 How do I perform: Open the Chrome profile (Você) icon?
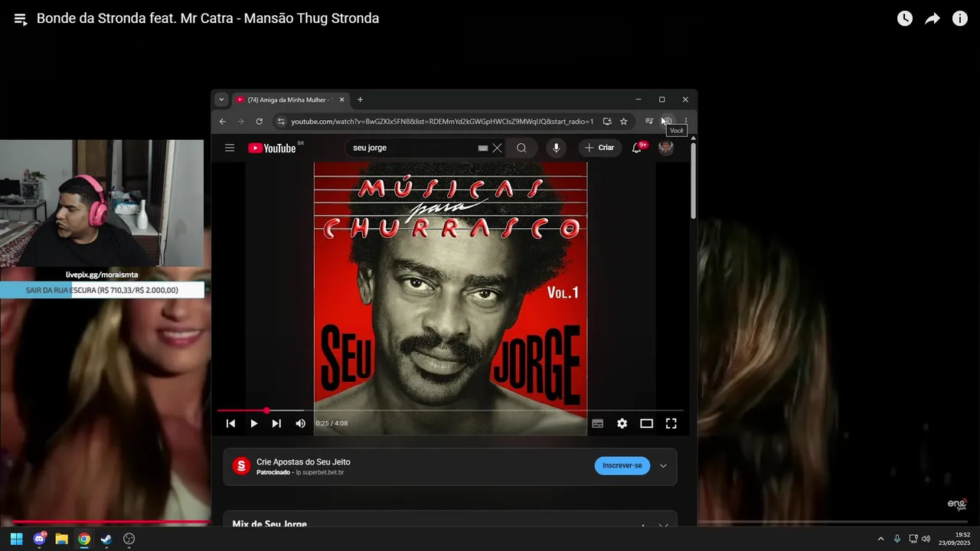click(x=668, y=121)
